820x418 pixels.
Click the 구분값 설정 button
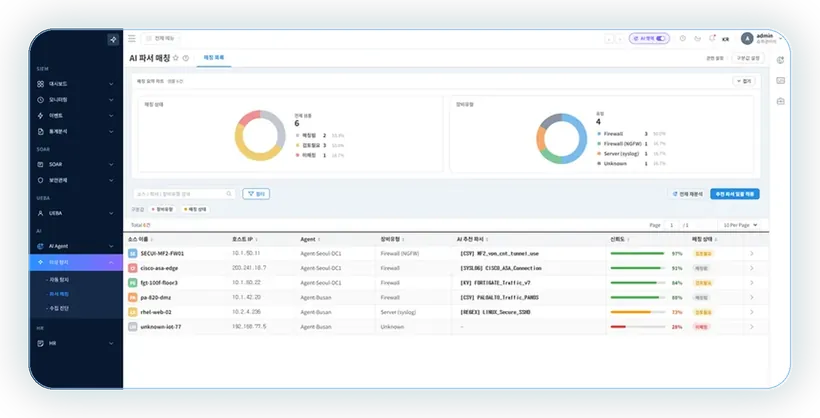[x=748, y=58]
